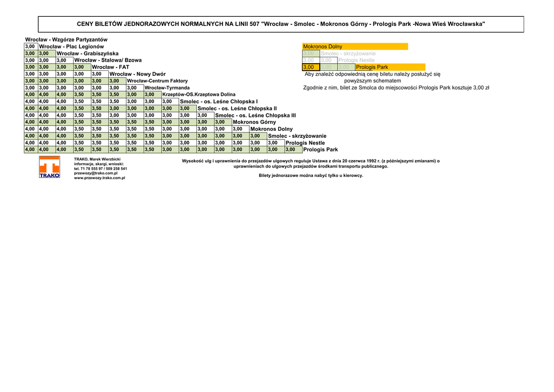Click the Wrocław-Centrum Faktory stop name

point(157,81)
